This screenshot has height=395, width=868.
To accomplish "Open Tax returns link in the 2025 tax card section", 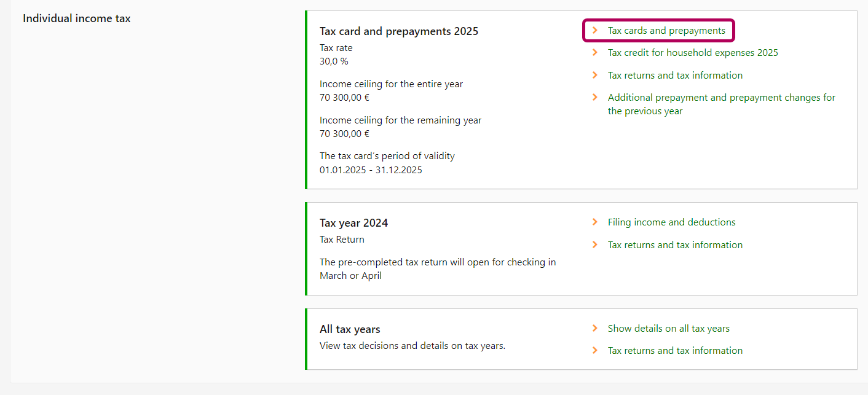I will 674,76.
